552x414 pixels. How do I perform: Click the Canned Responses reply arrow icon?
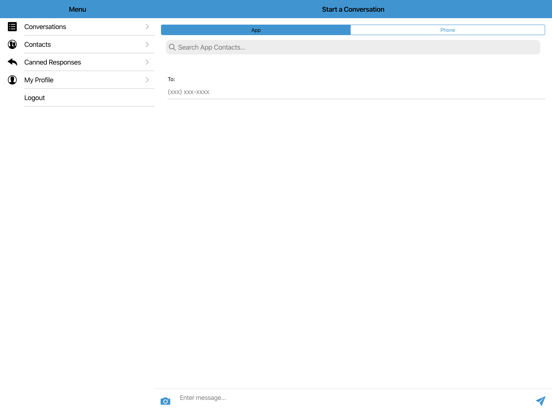12,62
